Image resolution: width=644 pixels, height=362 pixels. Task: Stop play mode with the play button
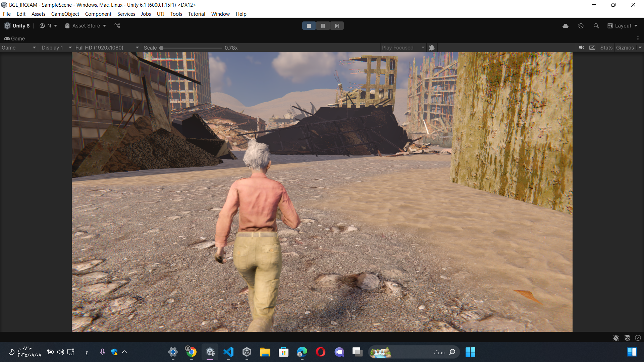pyautogui.click(x=309, y=26)
